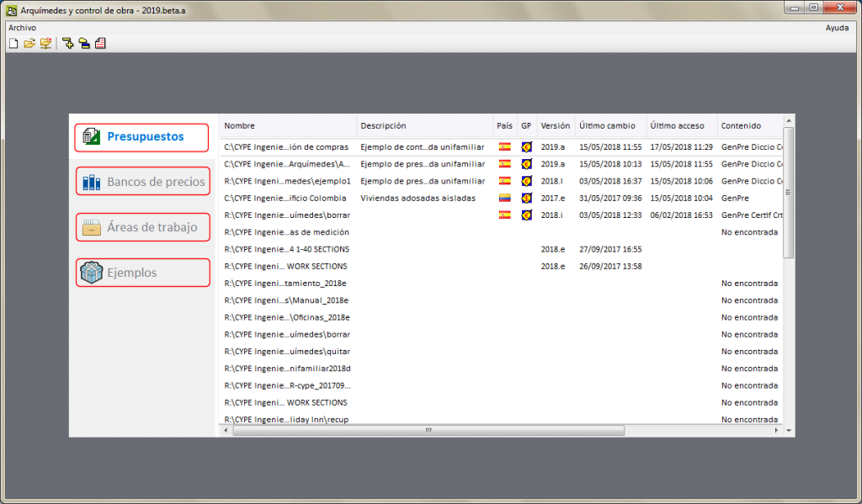Click the Arquímedes app icon in the title bar
This screenshot has width=862, height=504.
(x=11, y=10)
